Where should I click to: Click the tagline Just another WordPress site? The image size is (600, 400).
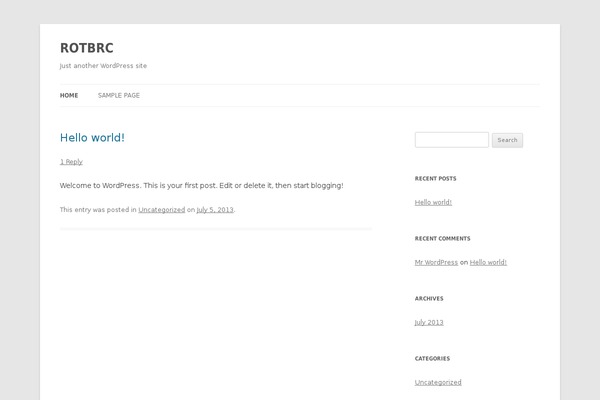pyautogui.click(x=103, y=66)
